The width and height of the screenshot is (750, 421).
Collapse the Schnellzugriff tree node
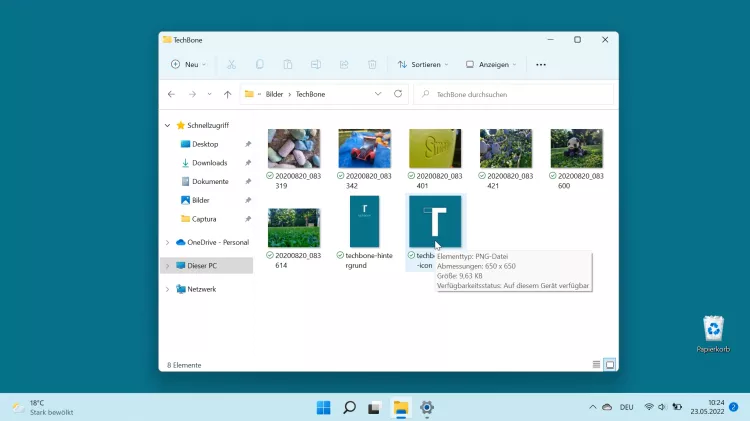point(167,125)
